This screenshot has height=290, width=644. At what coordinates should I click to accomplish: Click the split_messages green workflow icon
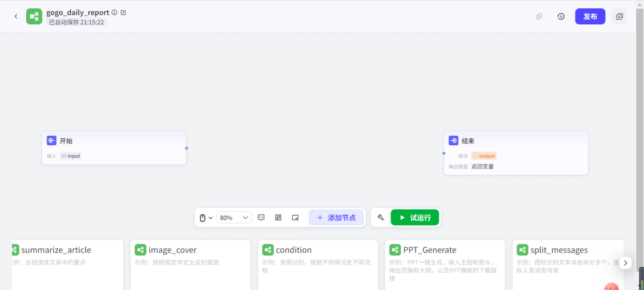(x=522, y=250)
